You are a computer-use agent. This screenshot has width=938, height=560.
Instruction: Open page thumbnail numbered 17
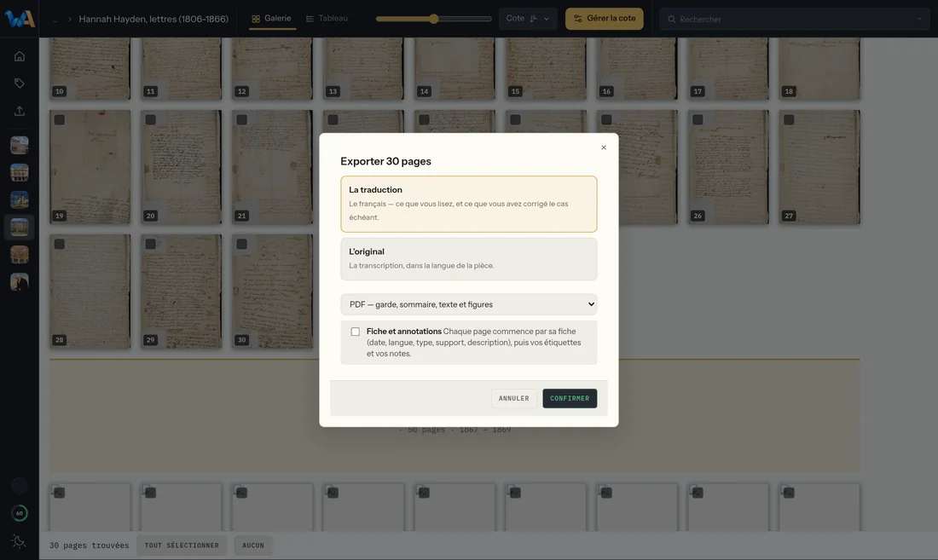(x=728, y=68)
